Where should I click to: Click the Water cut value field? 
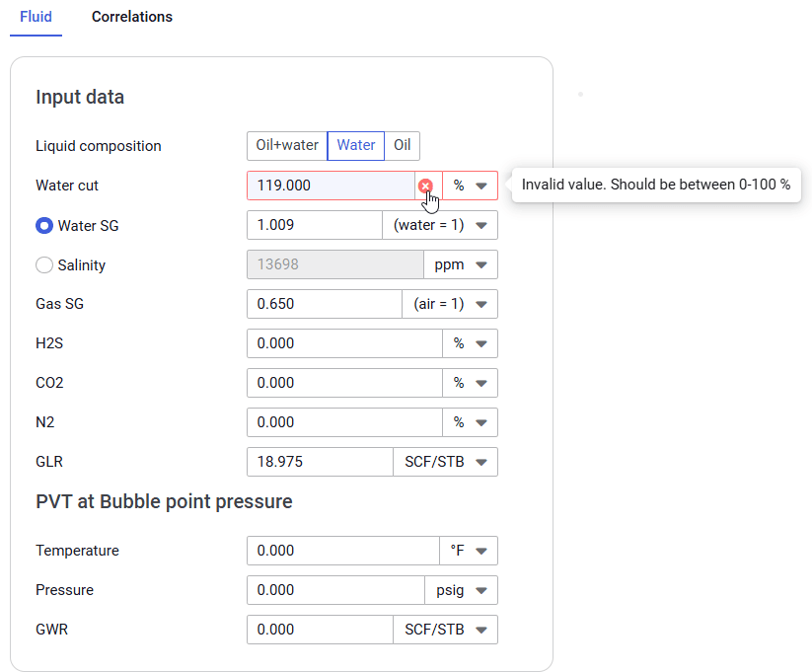coord(329,186)
